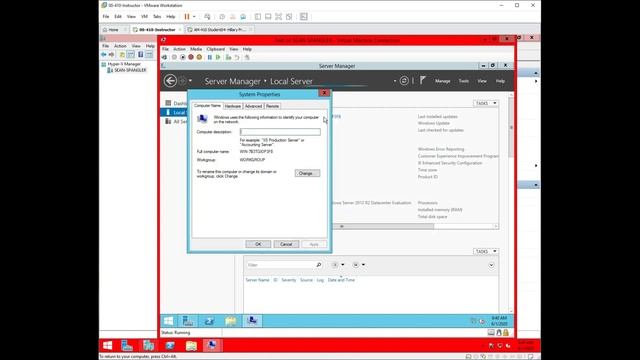This screenshot has width=640, height=360.
Task: Click the Ctrl+Alt+Delete icon in VM Connection toolbar
Action: 164,58
